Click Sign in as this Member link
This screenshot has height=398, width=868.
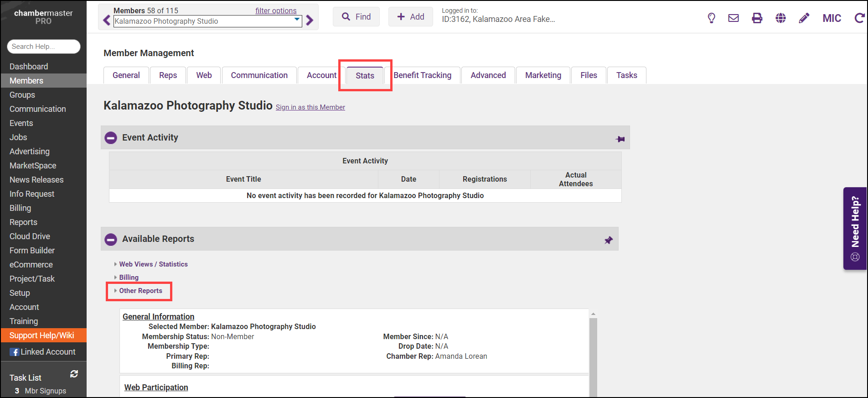310,107
